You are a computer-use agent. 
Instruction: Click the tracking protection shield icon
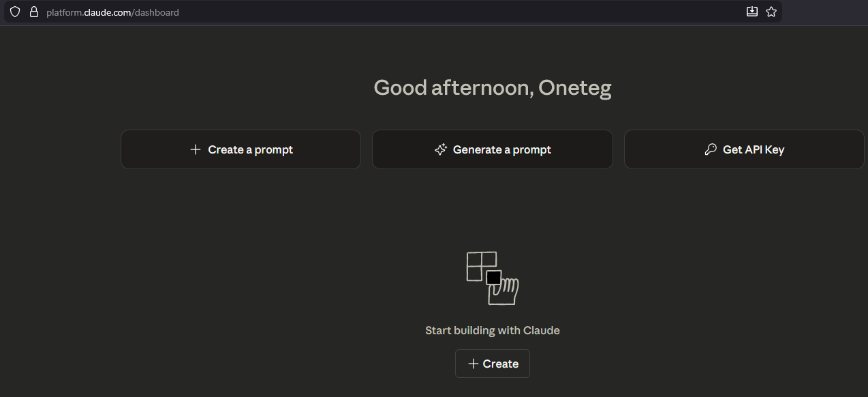pos(15,12)
